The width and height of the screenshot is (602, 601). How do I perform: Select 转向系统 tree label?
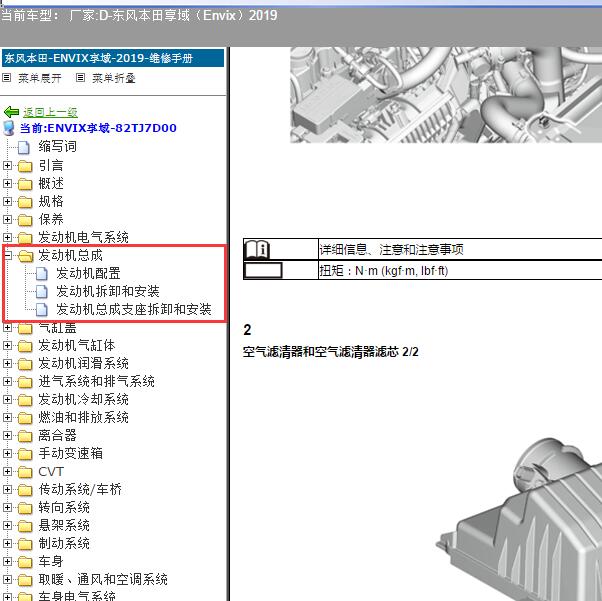(64, 508)
